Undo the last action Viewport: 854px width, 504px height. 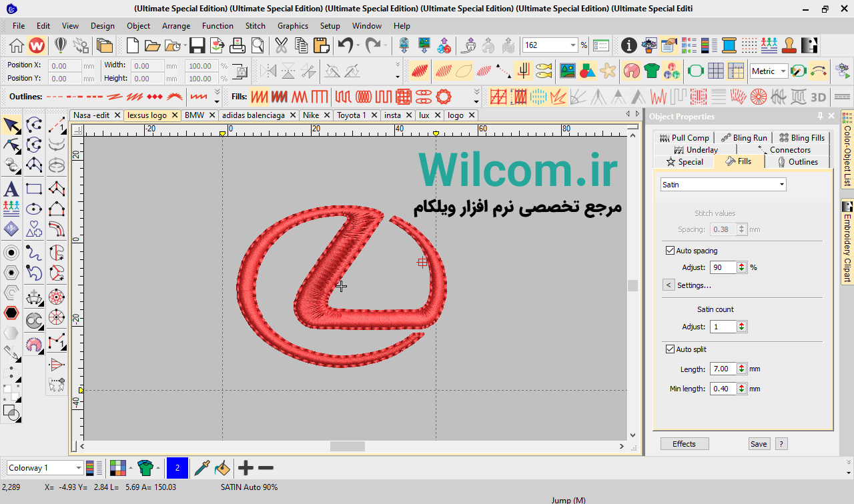tap(345, 45)
